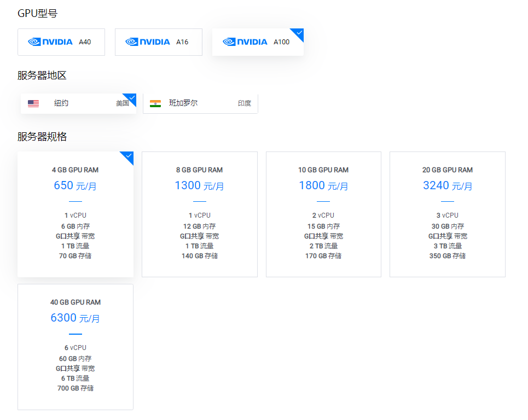Click the 3240 元/月 price
The height and width of the screenshot is (420, 528).
coord(448,185)
